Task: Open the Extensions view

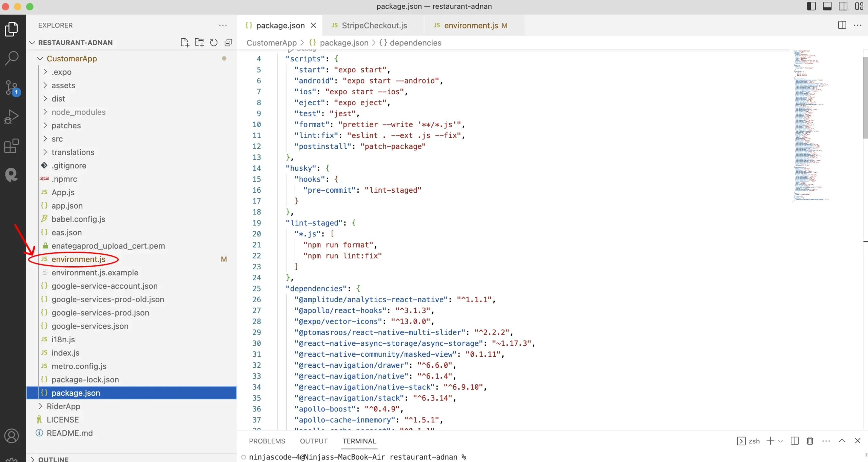Action: [12, 146]
